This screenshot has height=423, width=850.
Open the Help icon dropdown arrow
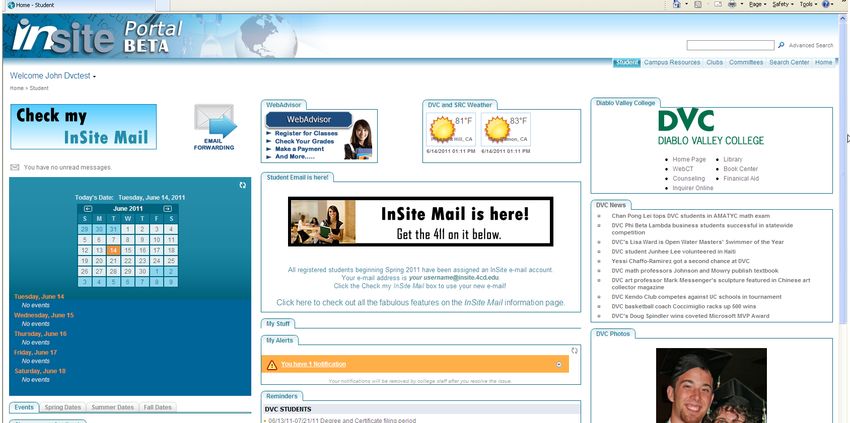point(834,4)
